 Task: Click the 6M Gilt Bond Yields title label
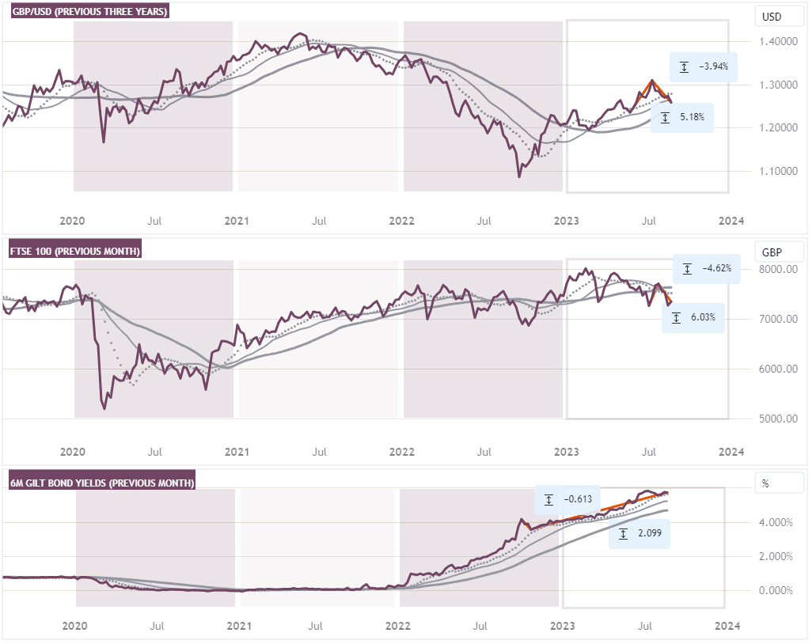[x=101, y=483]
